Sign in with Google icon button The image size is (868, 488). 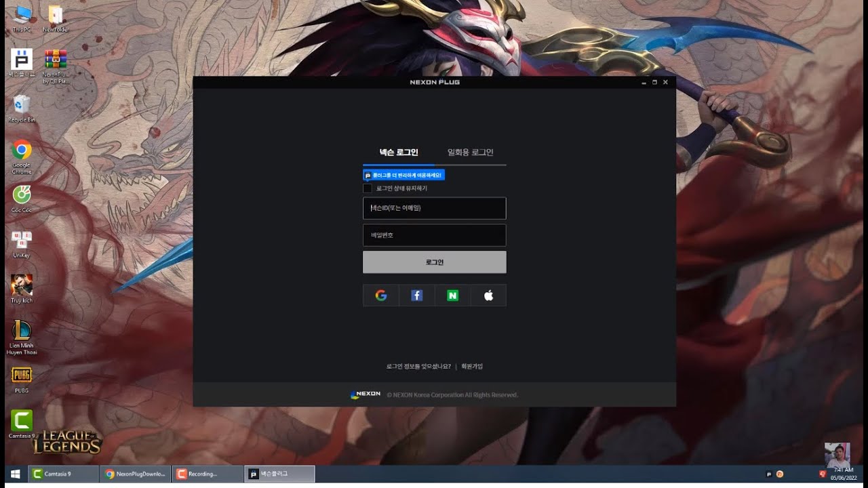click(381, 296)
